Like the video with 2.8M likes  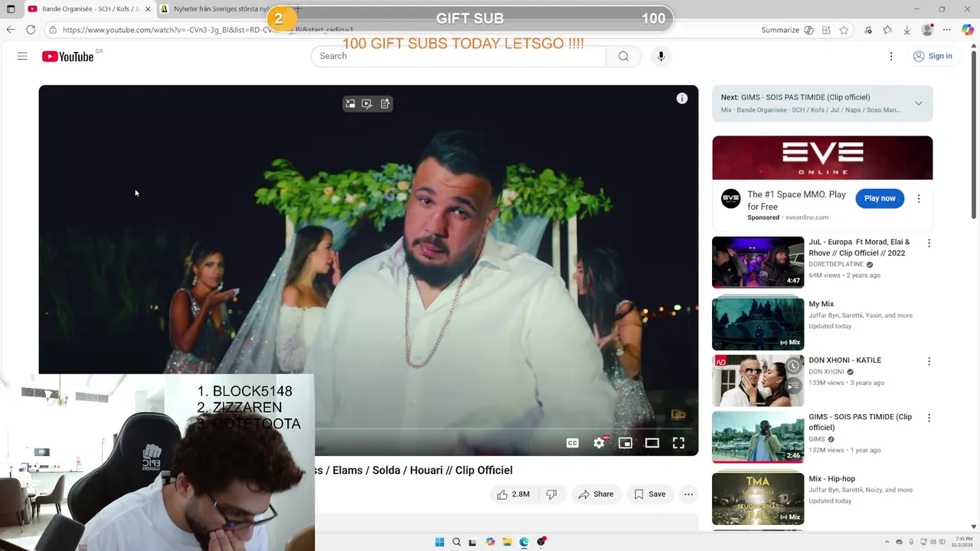pos(513,494)
